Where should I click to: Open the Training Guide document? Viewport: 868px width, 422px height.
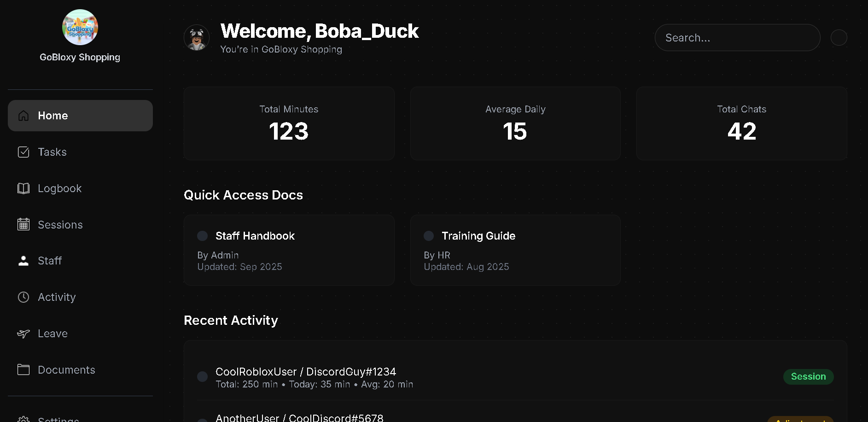point(515,250)
